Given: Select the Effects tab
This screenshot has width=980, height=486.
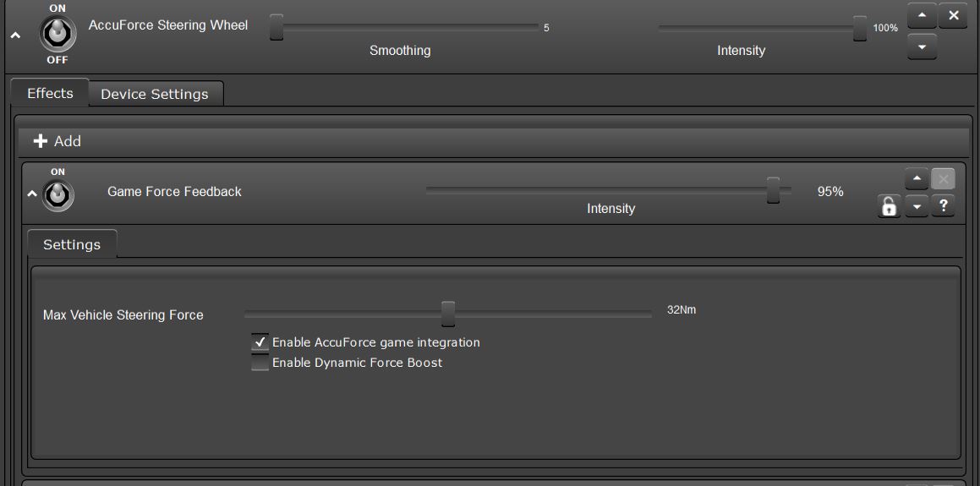Looking at the screenshot, I should (x=50, y=93).
